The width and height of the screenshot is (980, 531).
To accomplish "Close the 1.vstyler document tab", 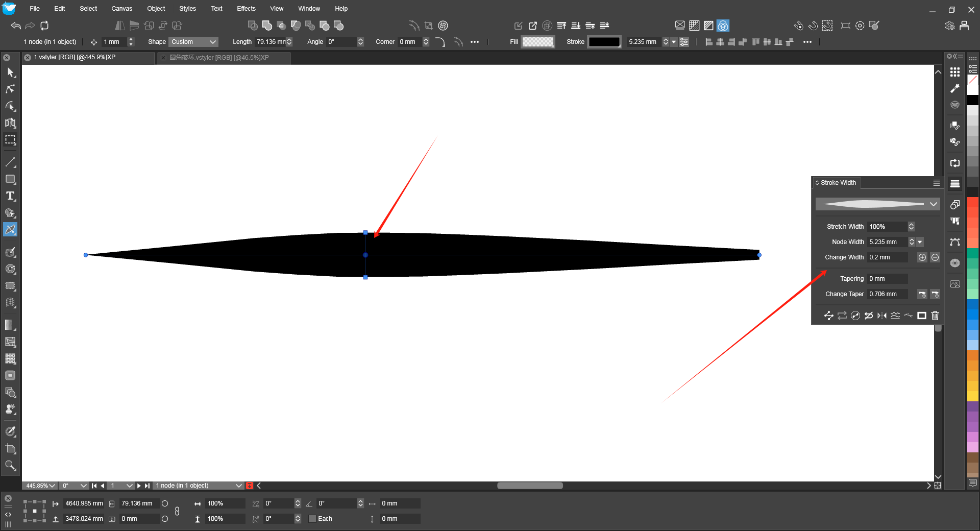I will 28,58.
